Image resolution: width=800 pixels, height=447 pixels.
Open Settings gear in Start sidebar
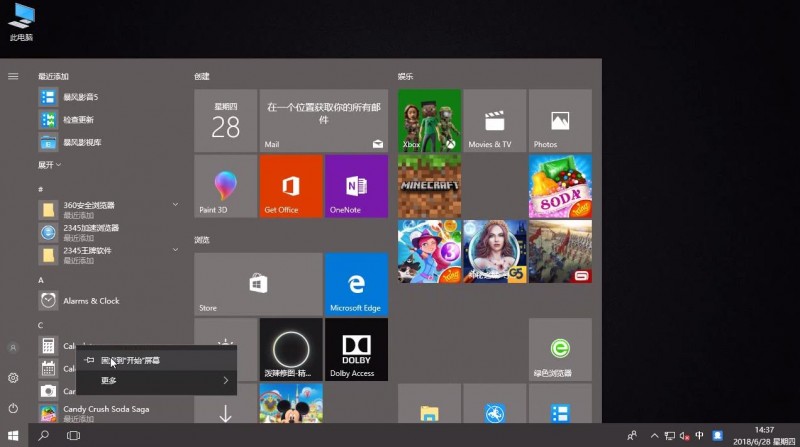pyautogui.click(x=13, y=378)
